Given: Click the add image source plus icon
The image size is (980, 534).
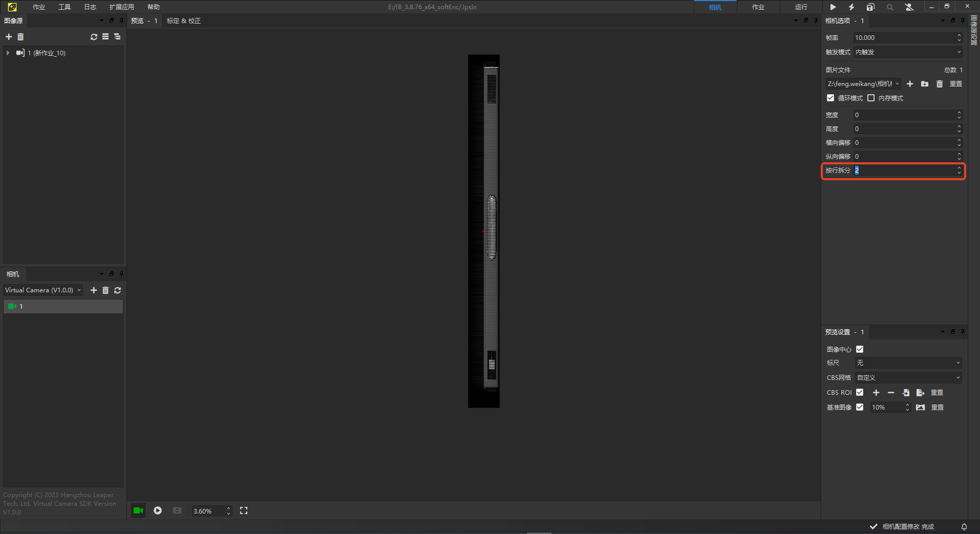Looking at the screenshot, I should point(9,37).
